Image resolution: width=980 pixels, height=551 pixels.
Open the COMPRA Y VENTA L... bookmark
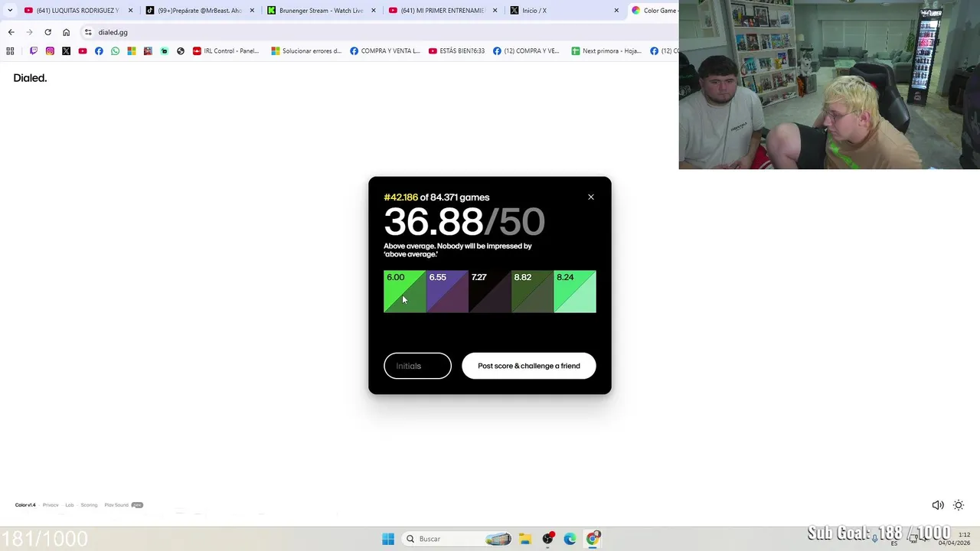[385, 51]
